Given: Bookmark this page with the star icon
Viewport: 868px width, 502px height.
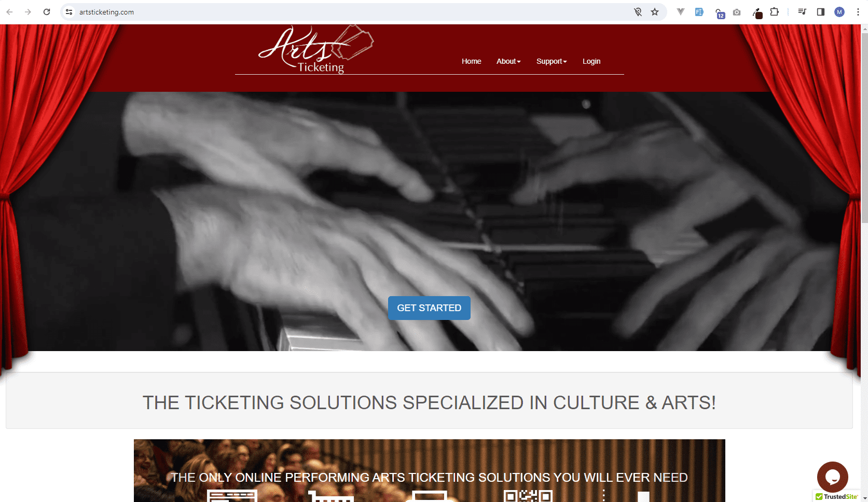Looking at the screenshot, I should pos(655,12).
